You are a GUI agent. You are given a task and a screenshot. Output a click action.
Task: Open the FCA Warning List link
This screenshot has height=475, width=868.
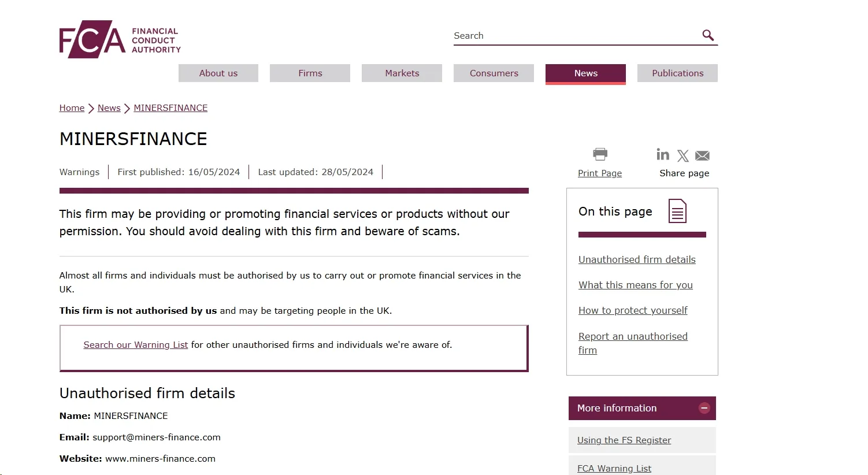coord(614,469)
